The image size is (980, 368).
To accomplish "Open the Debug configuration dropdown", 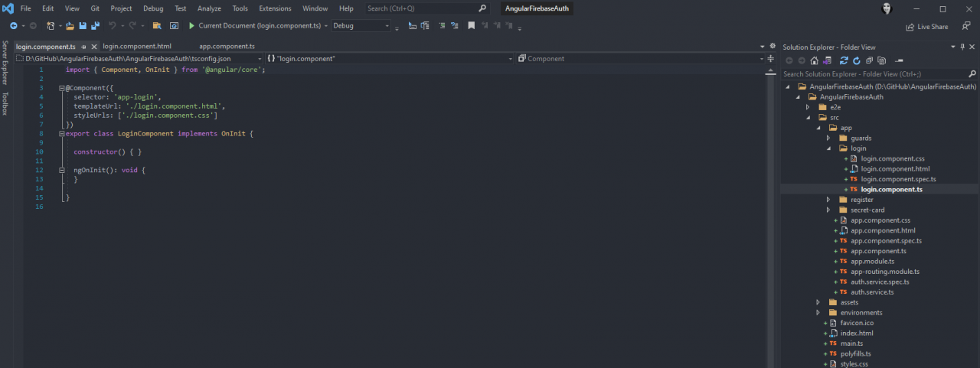I will (x=361, y=26).
